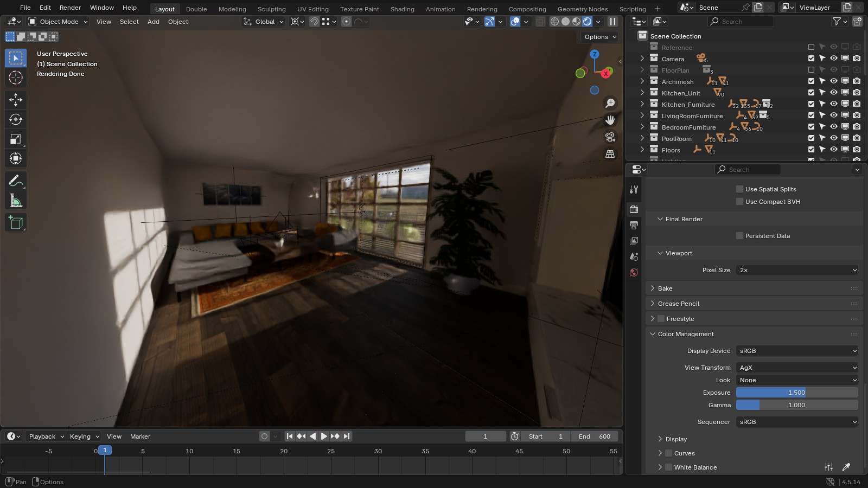Viewport: 868px width, 488px height.
Task: Click the End frame field
Action: 594,436
